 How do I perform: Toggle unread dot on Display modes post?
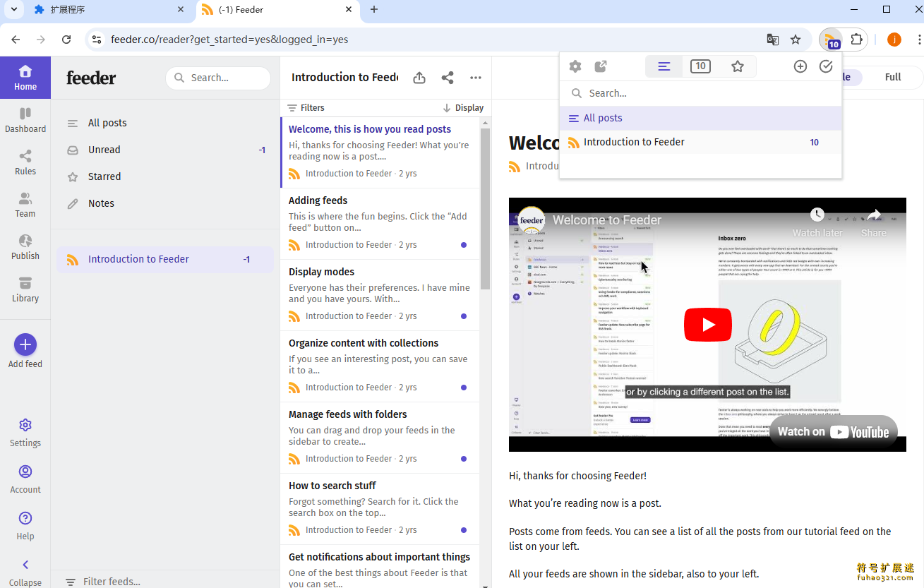click(464, 316)
